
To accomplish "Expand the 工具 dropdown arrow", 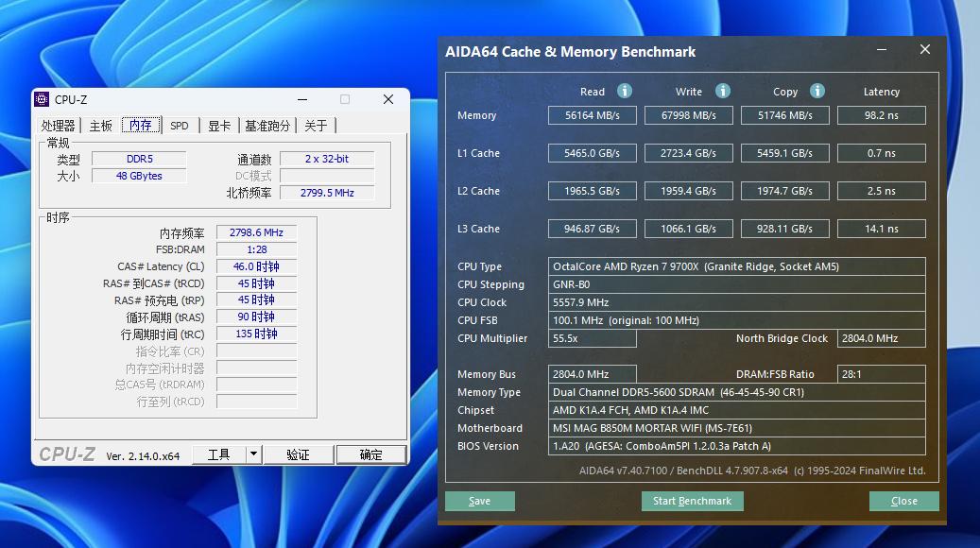I will point(253,454).
